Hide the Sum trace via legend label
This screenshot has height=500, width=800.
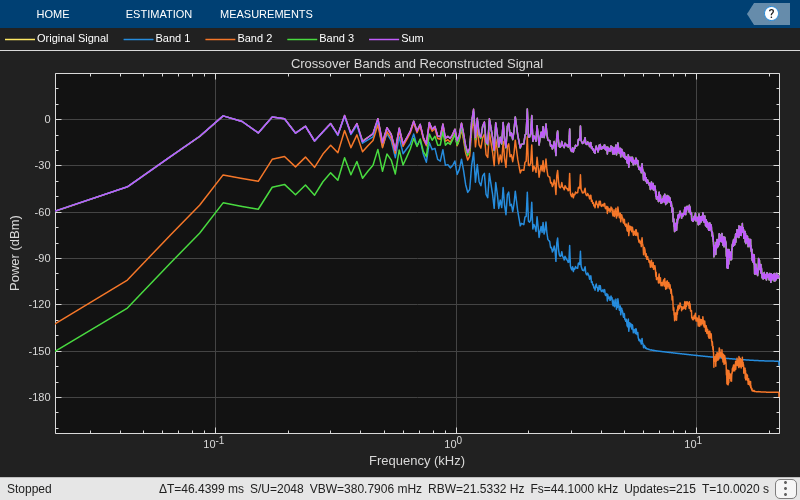coord(412,38)
